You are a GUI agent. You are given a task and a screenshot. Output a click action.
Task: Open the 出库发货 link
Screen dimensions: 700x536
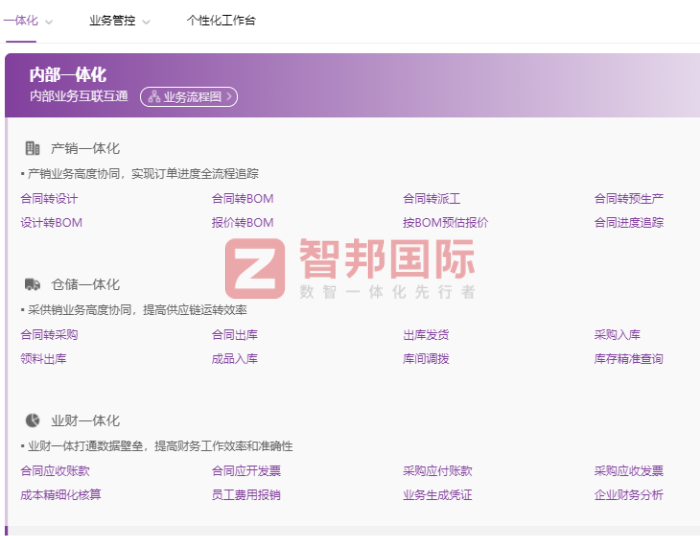pyautogui.click(x=426, y=335)
